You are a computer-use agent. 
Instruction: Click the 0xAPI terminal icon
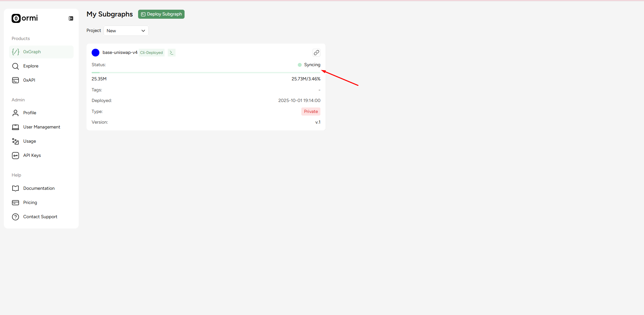coord(15,80)
